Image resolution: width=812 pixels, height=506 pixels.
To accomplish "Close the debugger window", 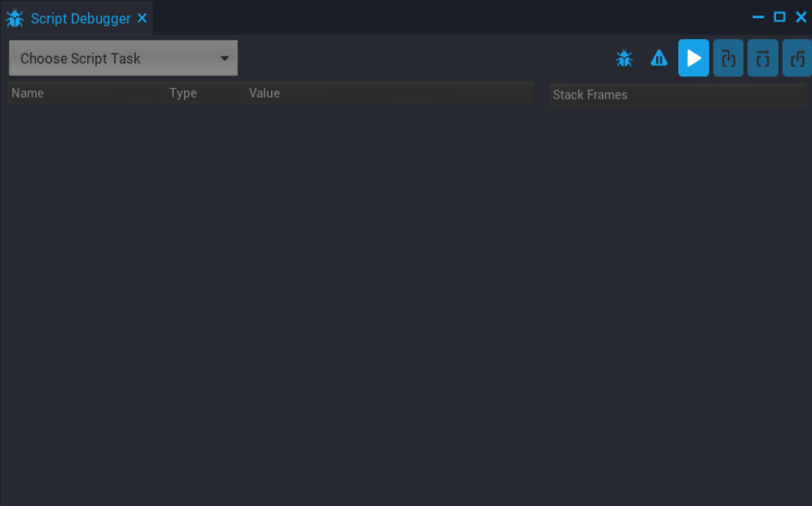I will coord(801,17).
